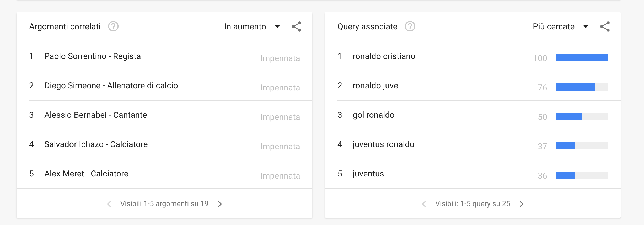Select Alex Meret - Calciatore topic
The image size is (644, 225).
[86, 174]
